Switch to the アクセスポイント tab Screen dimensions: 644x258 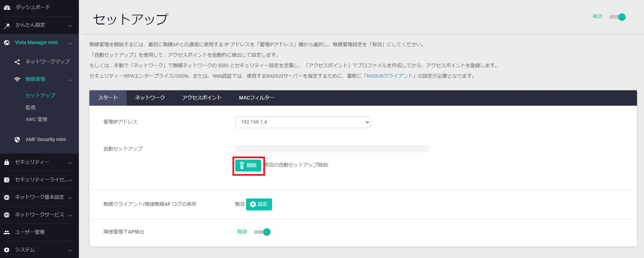[x=202, y=98]
